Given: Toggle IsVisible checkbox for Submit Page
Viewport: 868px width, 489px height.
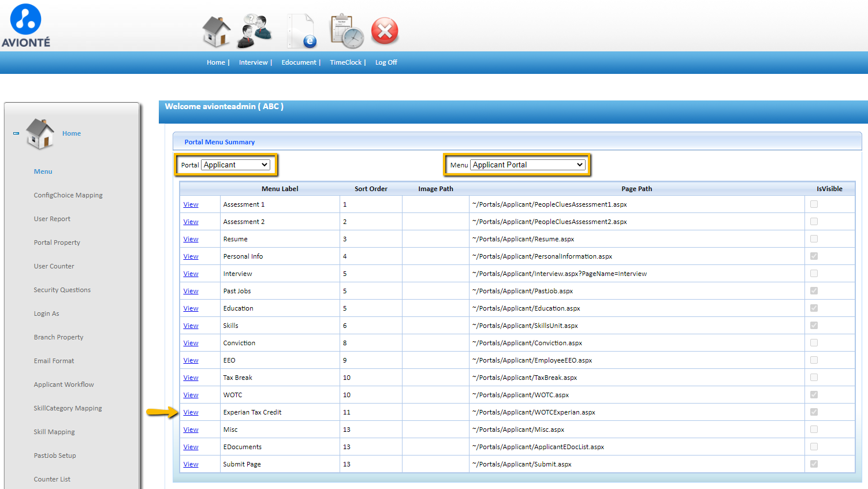Looking at the screenshot, I should (x=814, y=464).
